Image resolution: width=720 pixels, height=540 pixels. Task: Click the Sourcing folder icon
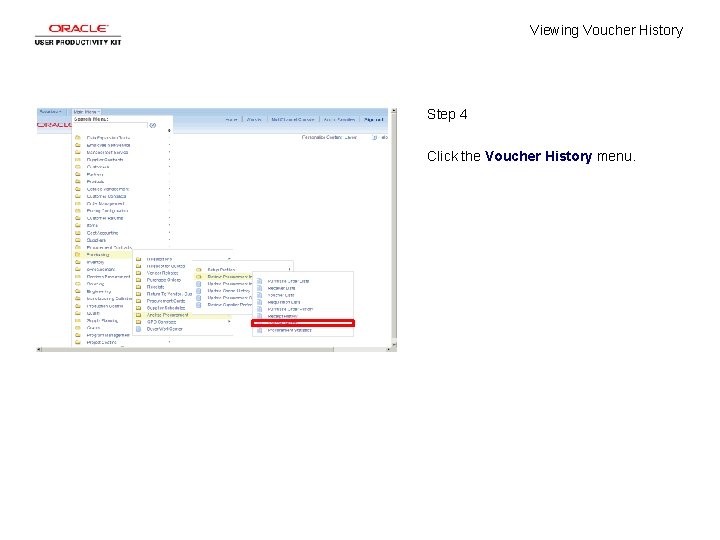click(x=78, y=284)
